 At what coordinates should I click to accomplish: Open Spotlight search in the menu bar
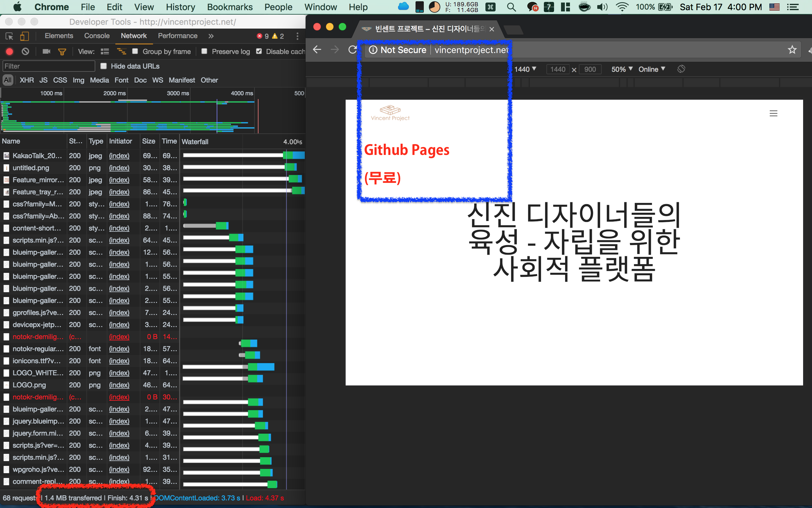pos(511,7)
